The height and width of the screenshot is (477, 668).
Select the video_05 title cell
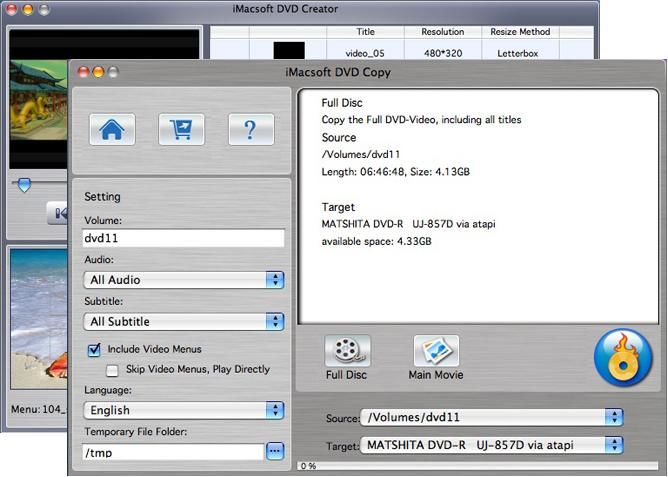(x=365, y=53)
